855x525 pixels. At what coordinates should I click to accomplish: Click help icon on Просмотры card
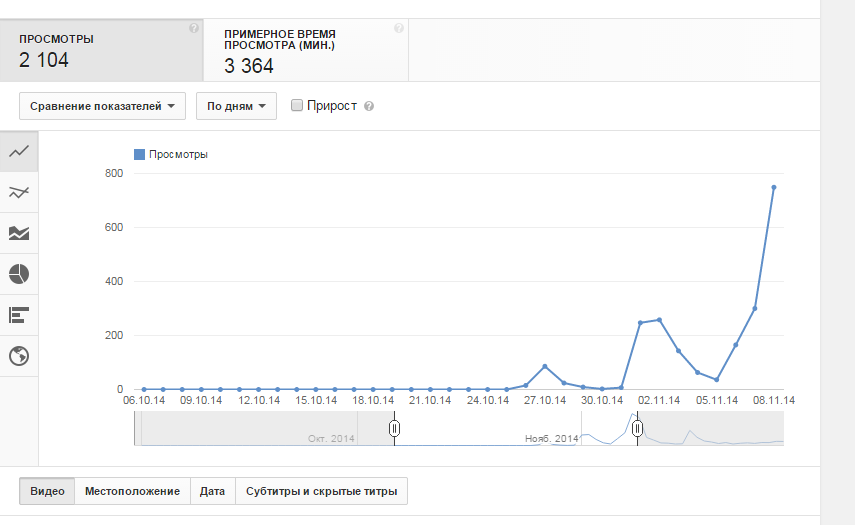pos(194,28)
